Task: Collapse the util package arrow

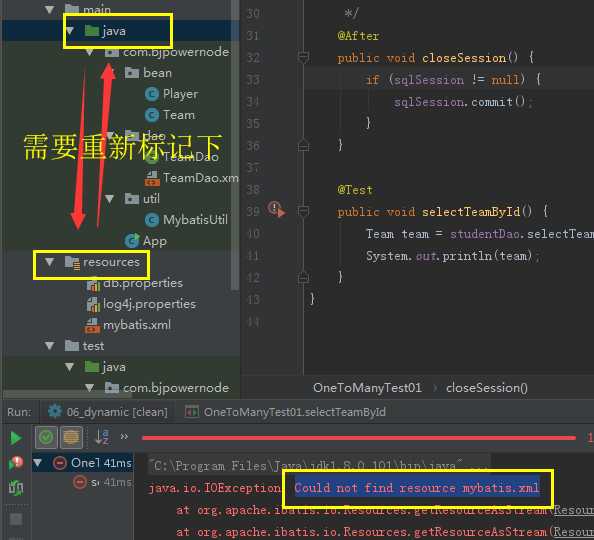Action: [109, 199]
